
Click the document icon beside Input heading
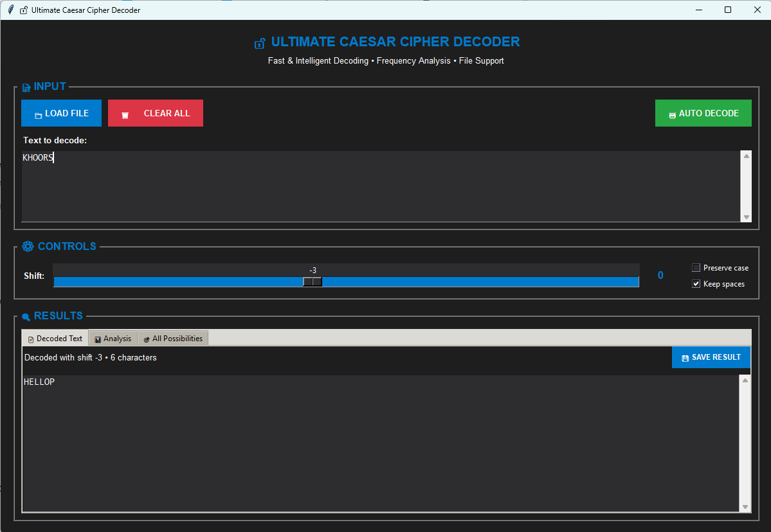(26, 87)
